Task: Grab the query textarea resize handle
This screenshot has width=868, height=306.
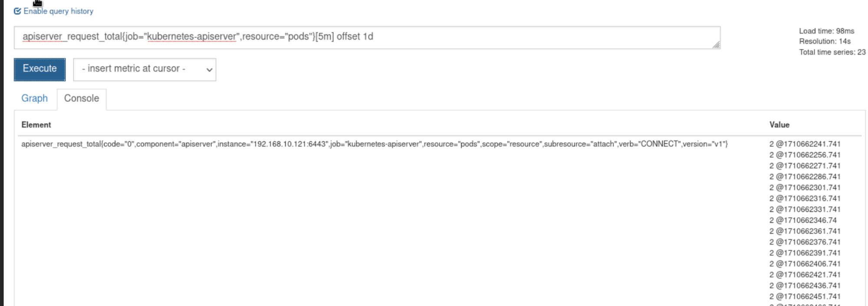Action: 716,45
